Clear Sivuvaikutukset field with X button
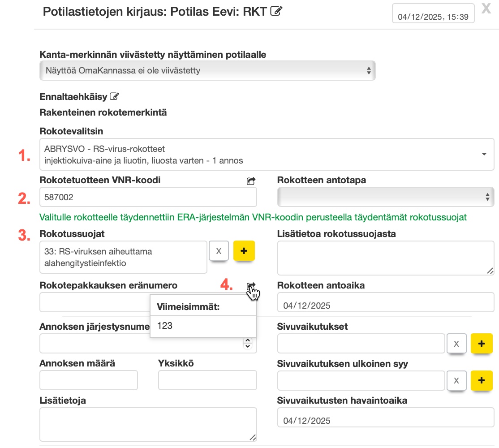The width and height of the screenshot is (499, 448). click(x=456, y=344)
